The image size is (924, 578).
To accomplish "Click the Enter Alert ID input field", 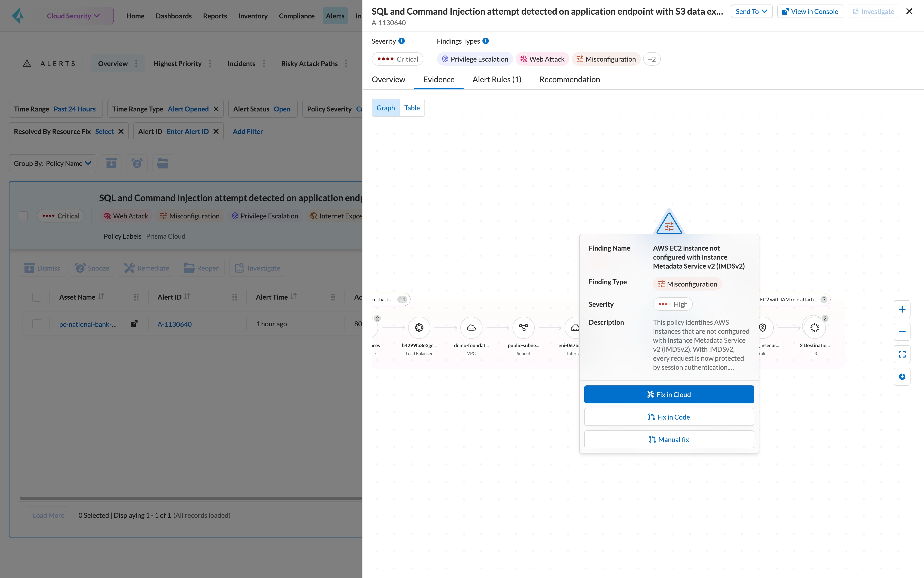I will (x=188, y=131).
